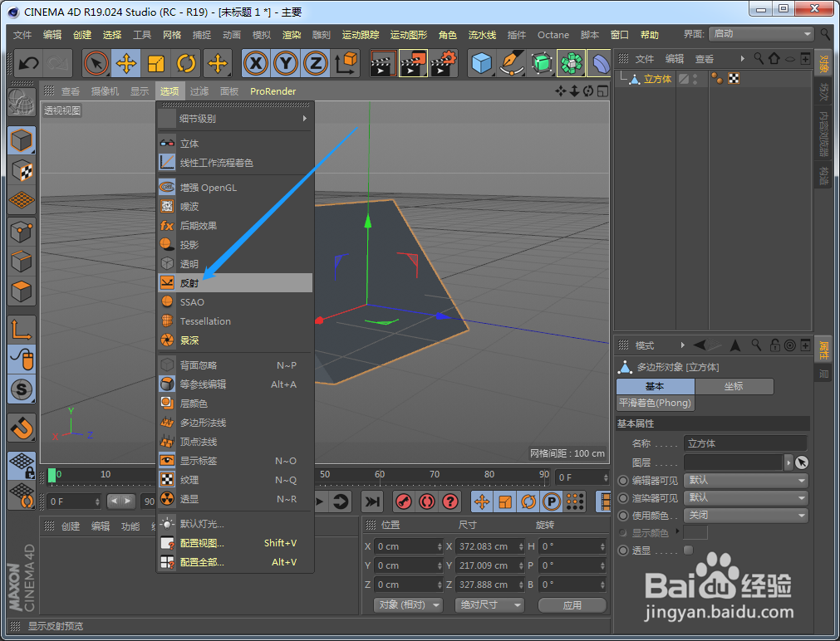840x641 pixels.
Task: Activate the Scale tool
Action: [156, 63]
